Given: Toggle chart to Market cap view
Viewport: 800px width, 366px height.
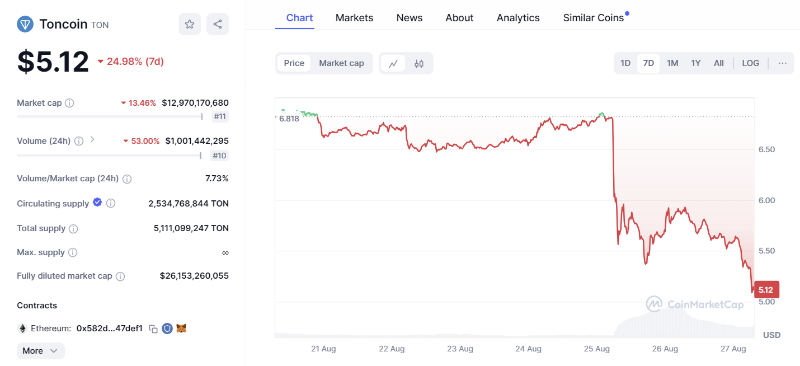Looking at the screenshot, I should click(x=341, y=63).
